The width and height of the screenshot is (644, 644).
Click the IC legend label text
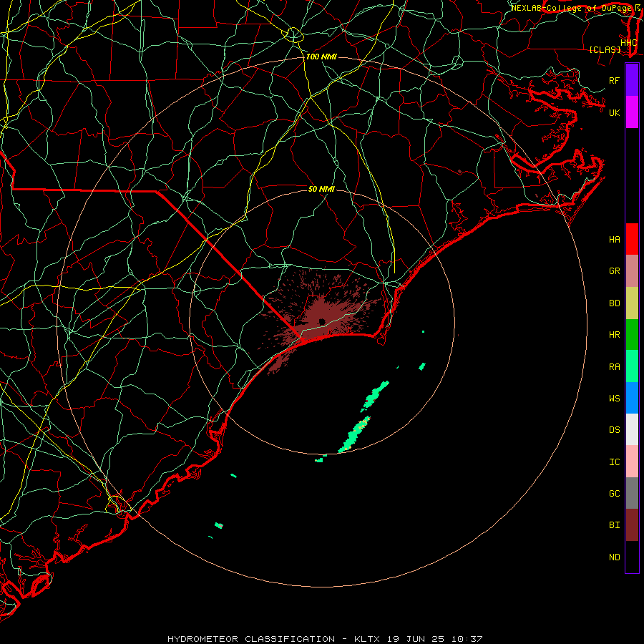click(x=614, y=462)
